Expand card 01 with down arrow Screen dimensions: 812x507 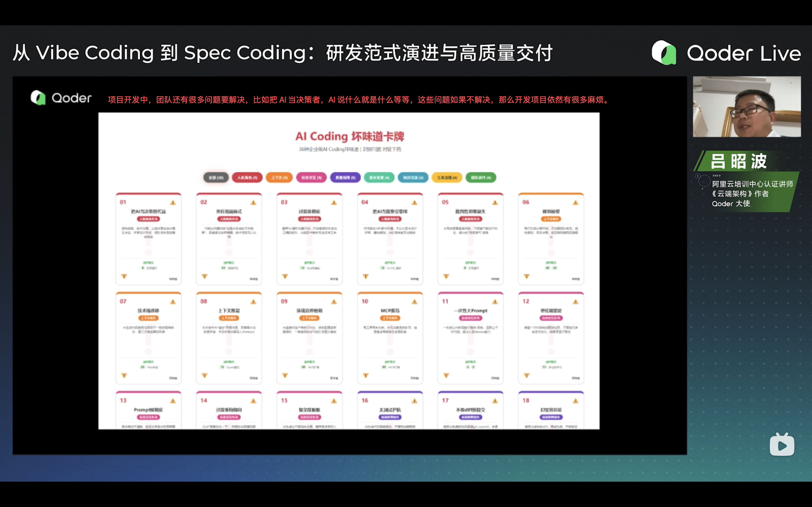coord(124,277)
